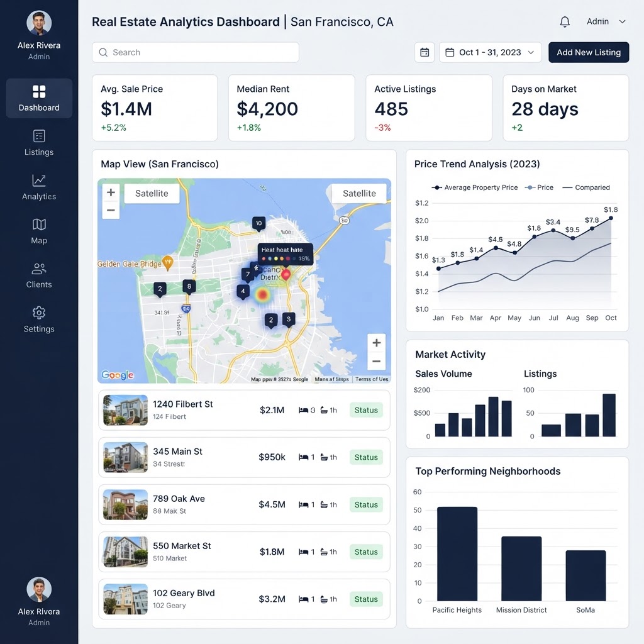Click the Pacific Heights bar
The width and height of the screenshot is (644, 644).
click(457, 553)
